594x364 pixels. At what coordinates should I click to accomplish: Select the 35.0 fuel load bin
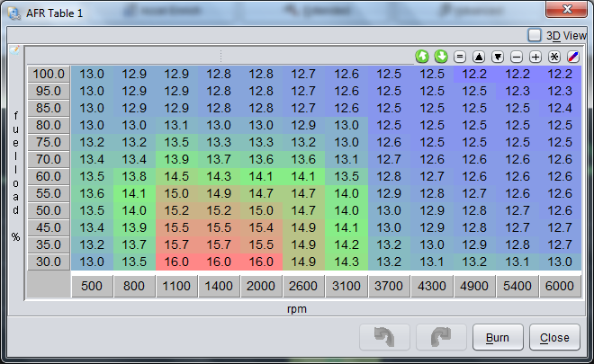coord(49,244)
